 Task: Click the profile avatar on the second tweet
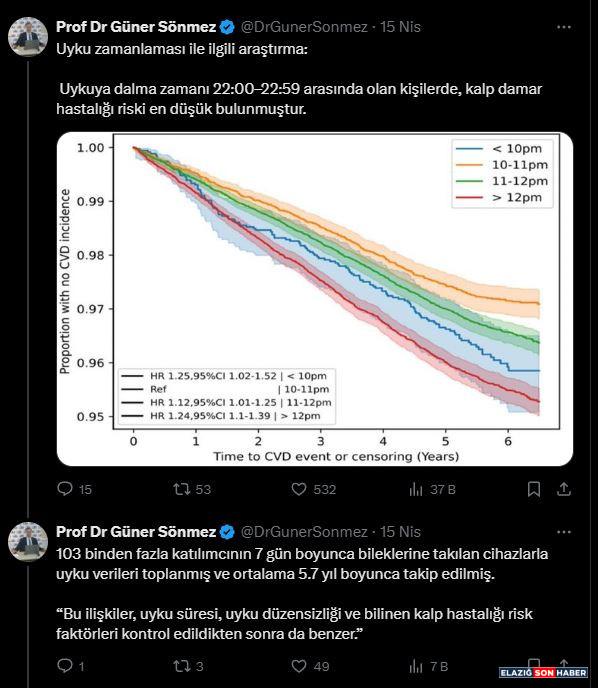click(28, 542)
